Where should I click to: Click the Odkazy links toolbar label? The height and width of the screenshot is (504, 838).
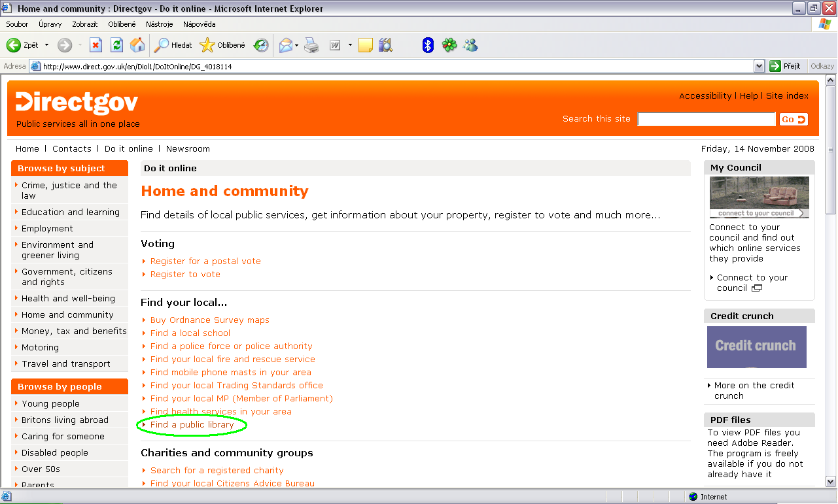[x=822, y=66]
